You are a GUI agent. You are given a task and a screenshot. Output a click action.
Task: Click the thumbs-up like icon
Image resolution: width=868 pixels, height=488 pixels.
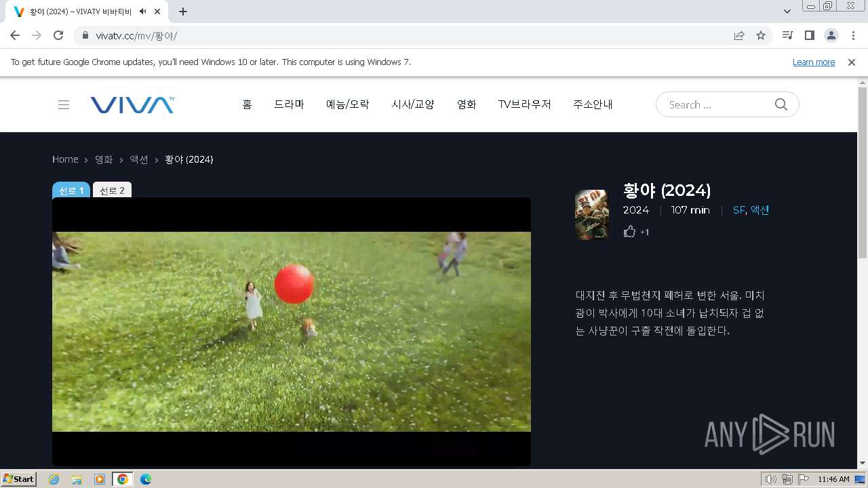pyautogui.click(x=629, y=232)
